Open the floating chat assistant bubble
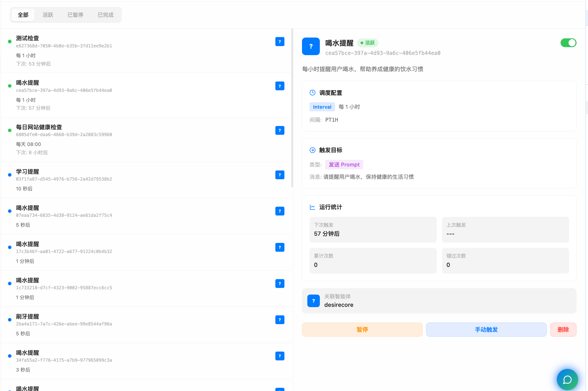The image size is (588, 391). pos(567,379)
